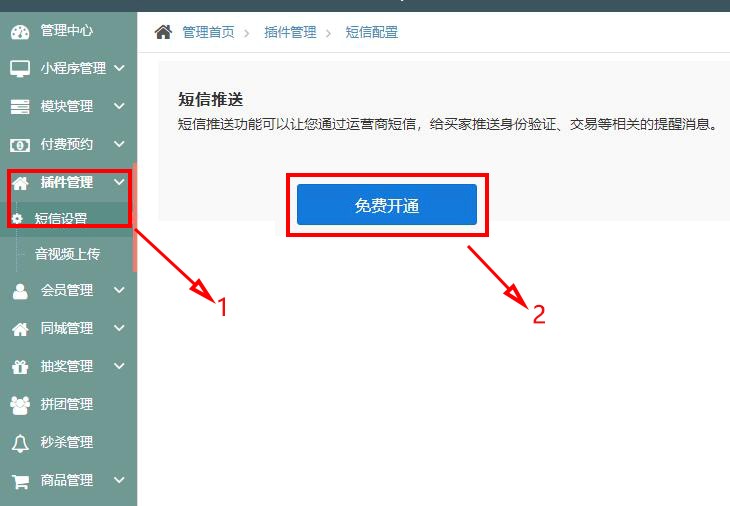Open 秒杀管理 in the sidebar
Viewport: 730px width, 506px height.
(67, 442)
